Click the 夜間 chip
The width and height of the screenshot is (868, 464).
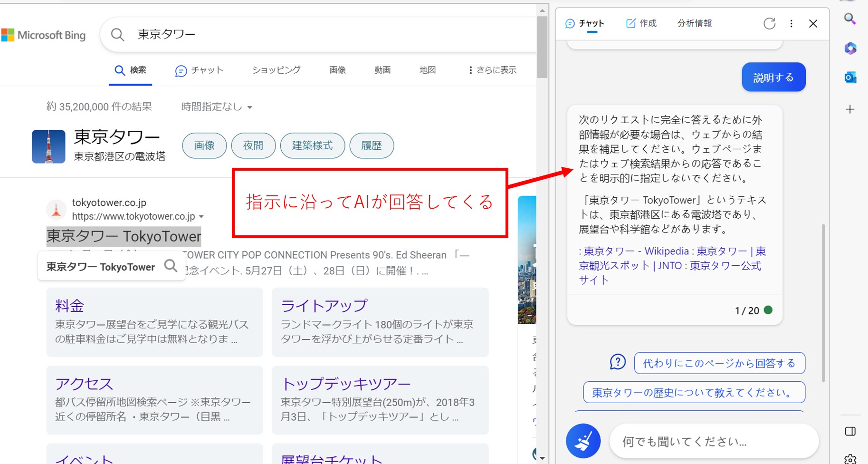[253, 145]
